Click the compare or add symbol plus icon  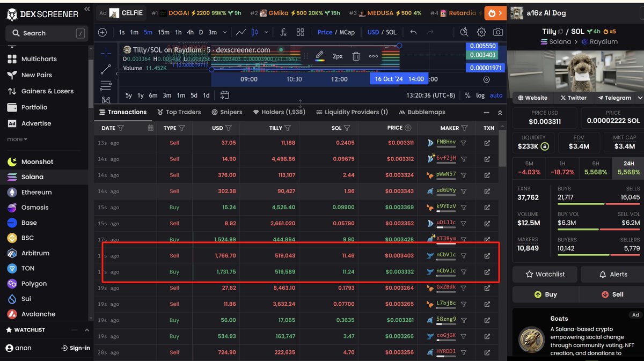click(x=103, y=32)
